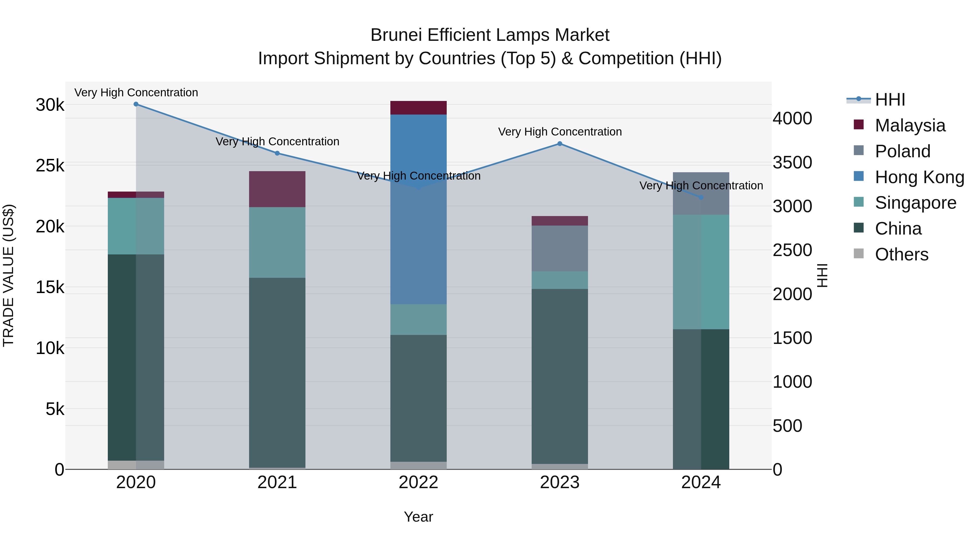Toggle Hong Kong series in legend
Screen dimensions: 980x551
click(909, 177)
